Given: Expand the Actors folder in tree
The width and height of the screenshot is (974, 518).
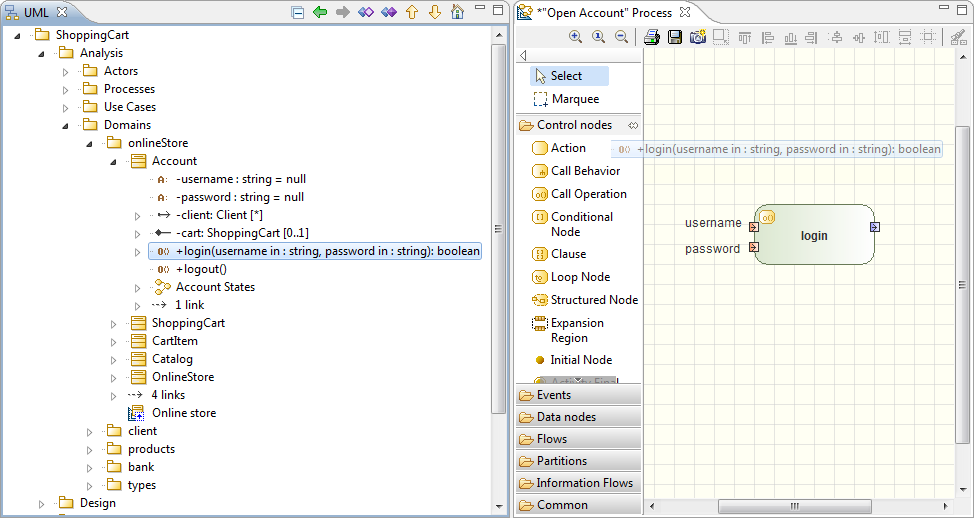Looking at the screenshot, I should click(65, 72).
